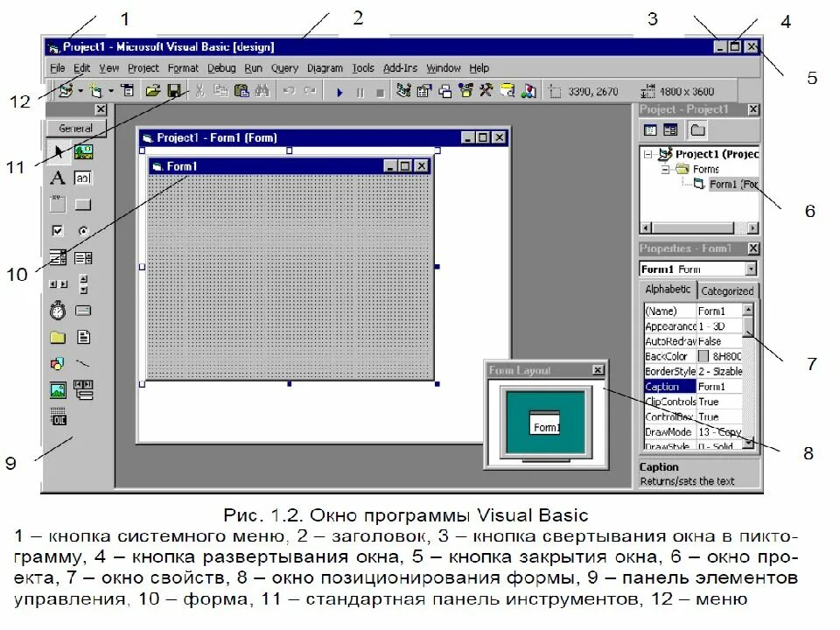Click the Toolbox hammer-and-wrench toolbar icon

(x=486, y=90)
